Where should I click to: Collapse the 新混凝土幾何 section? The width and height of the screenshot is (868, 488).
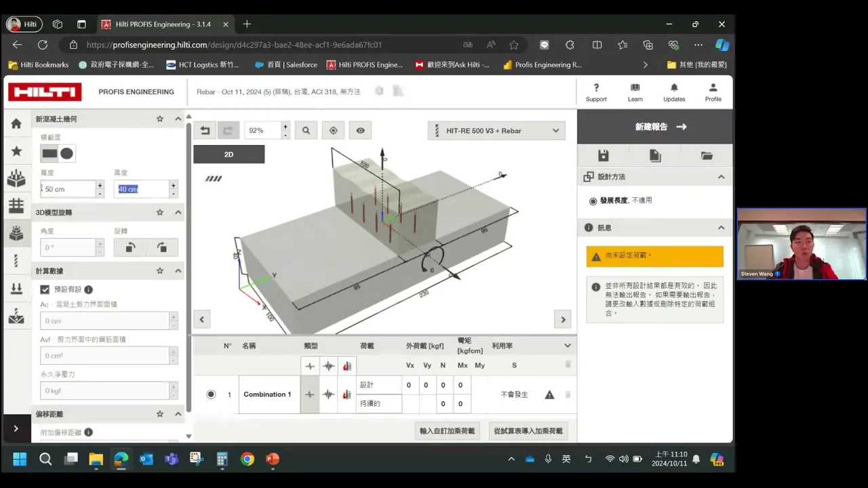[178, 119]
